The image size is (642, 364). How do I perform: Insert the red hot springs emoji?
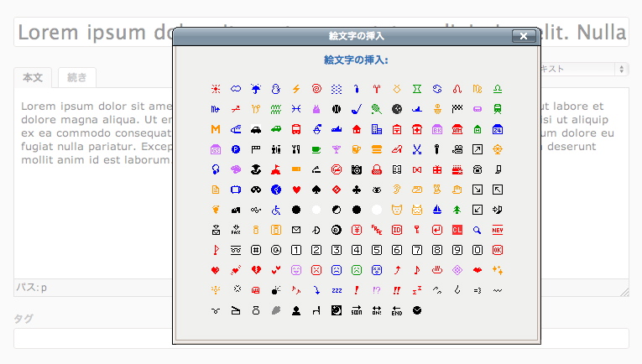[x=437, y=270]
